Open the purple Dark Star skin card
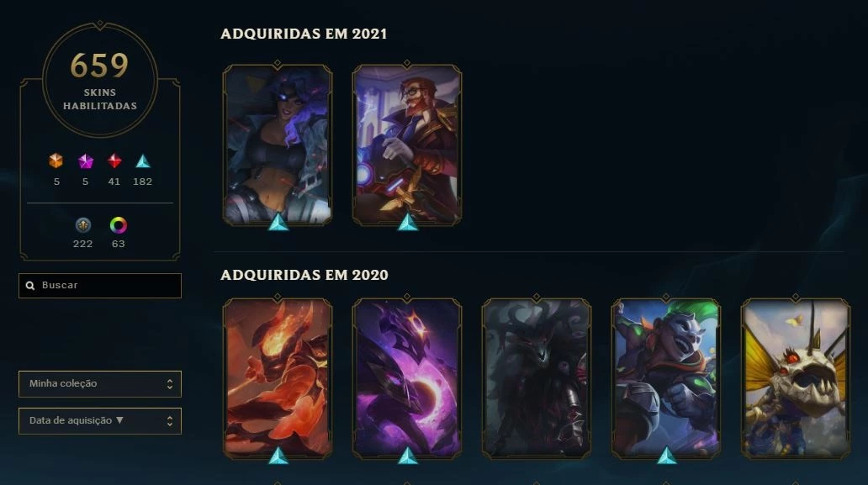This screenshot has width=868, height=485. tap(407, 378)
